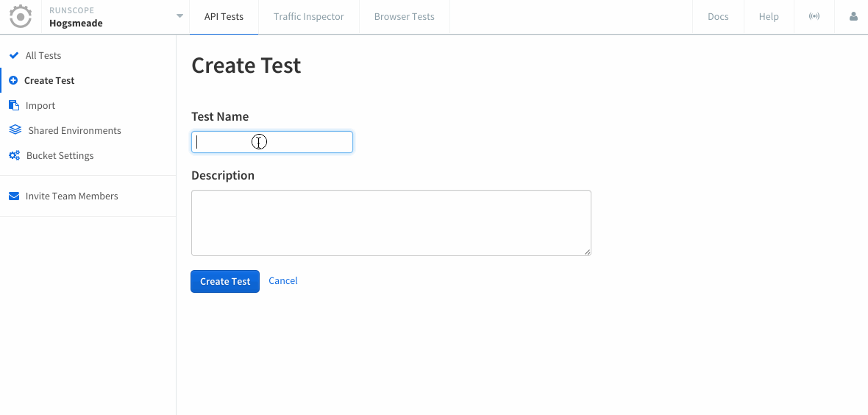
Task: Focus the Test Name input field
Action: 272,142
